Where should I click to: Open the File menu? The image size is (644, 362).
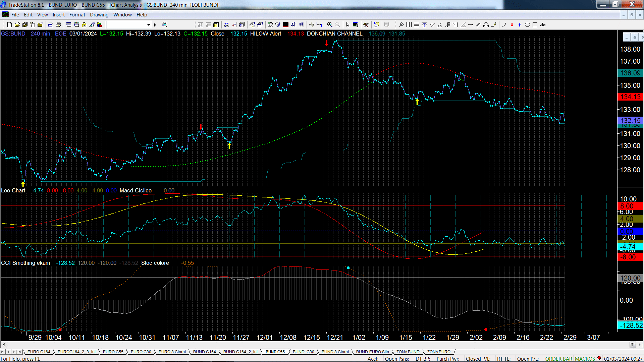[15, 15]
